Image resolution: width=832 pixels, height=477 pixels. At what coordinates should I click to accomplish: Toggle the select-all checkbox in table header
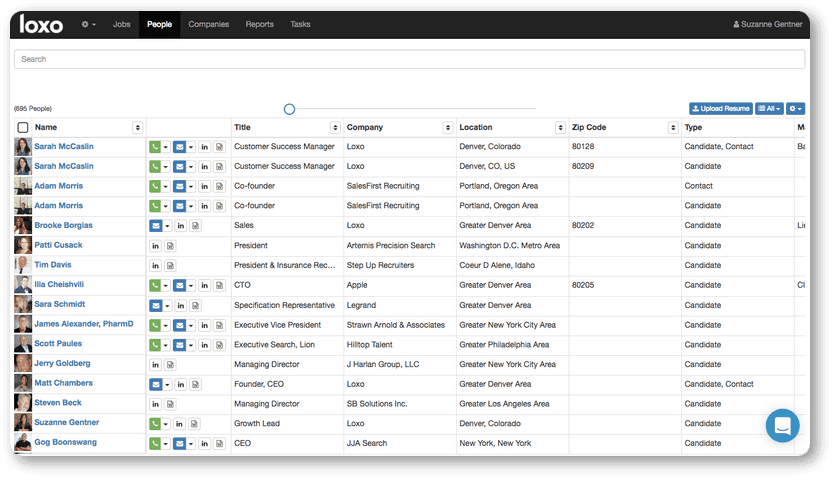point(22,128)
